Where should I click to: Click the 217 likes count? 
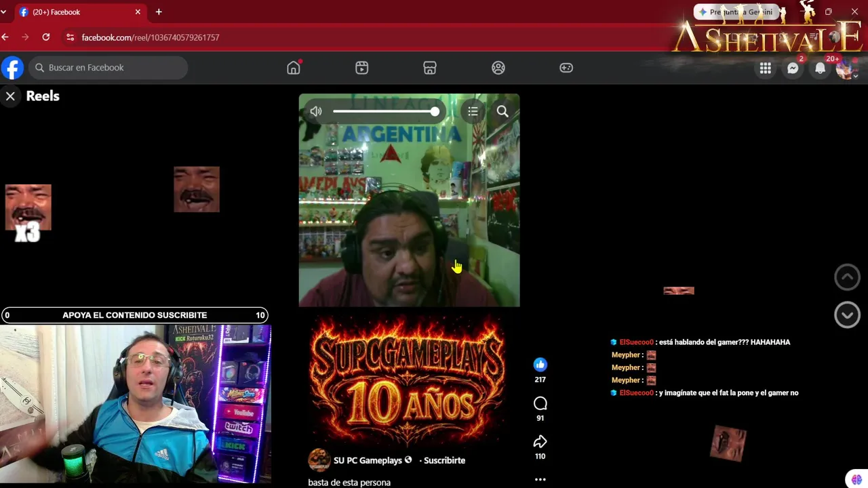point(540,380)
